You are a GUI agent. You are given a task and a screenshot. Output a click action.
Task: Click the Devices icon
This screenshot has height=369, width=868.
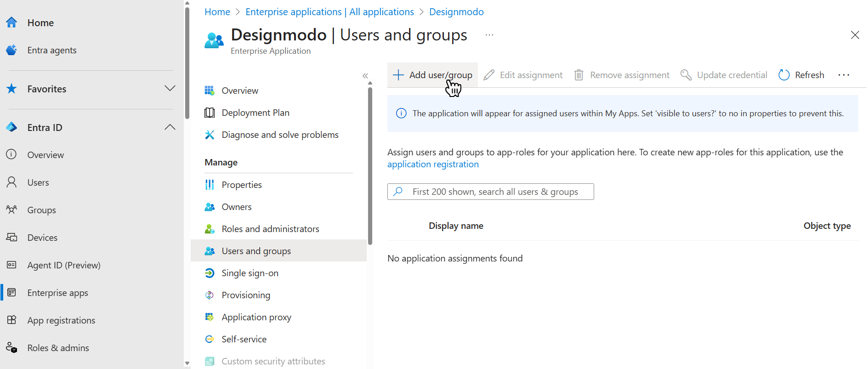pos(11,237)
